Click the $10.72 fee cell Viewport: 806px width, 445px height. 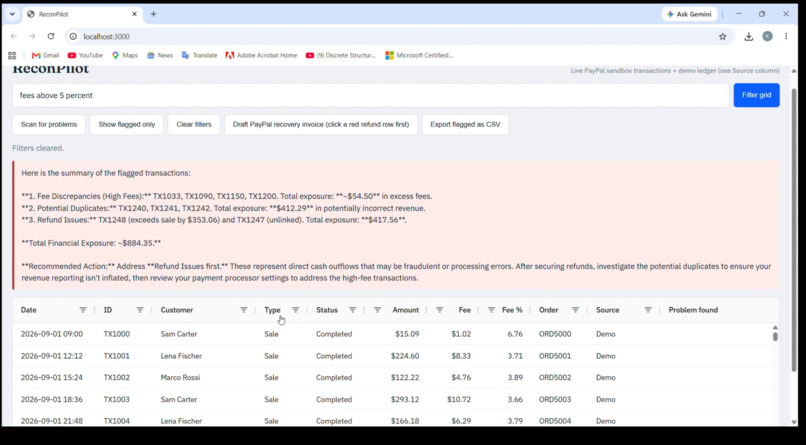click(x=459, y=399)
